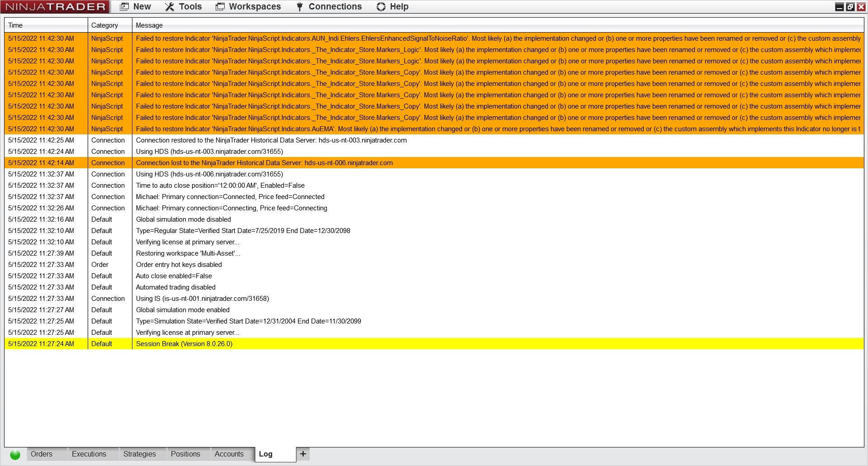Click timestamp 5/15/2022 11:32:16 AM
This screenshot has height=466, width=868.
(x=41, y=219)
